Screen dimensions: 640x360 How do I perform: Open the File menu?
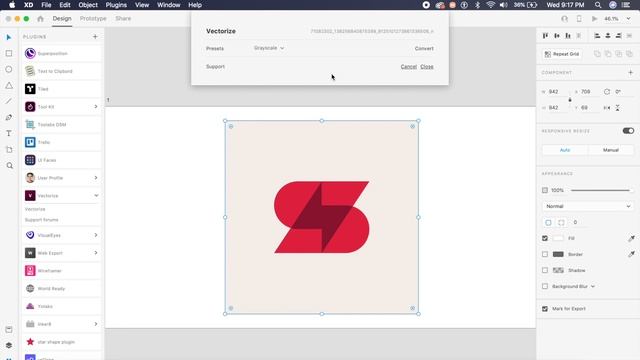pos(46,5)
